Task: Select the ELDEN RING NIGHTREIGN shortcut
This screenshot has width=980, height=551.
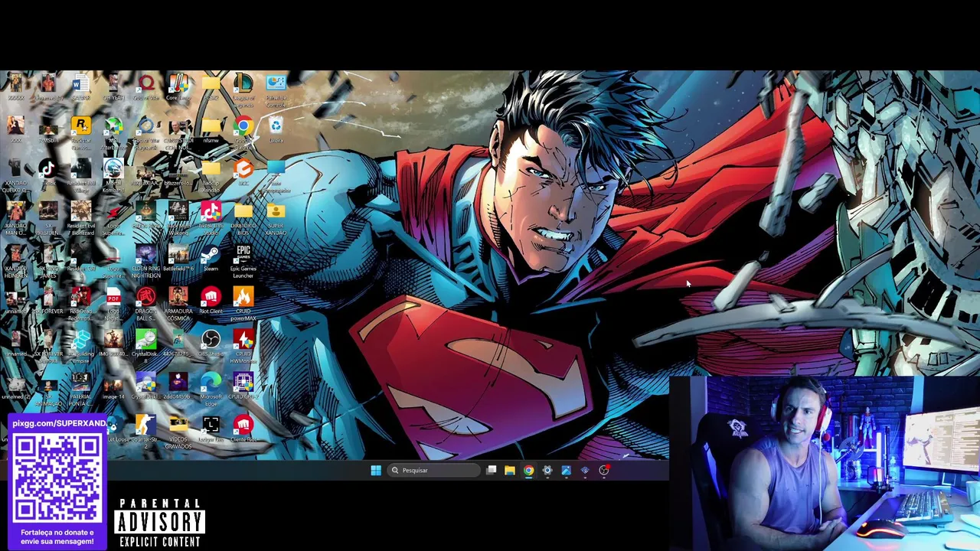Action: point(146,260)
